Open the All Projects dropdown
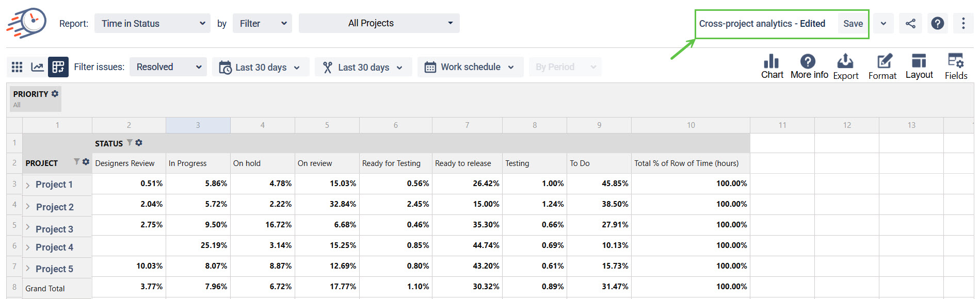This screenshot has height=299, width=980. coord(379,23)
